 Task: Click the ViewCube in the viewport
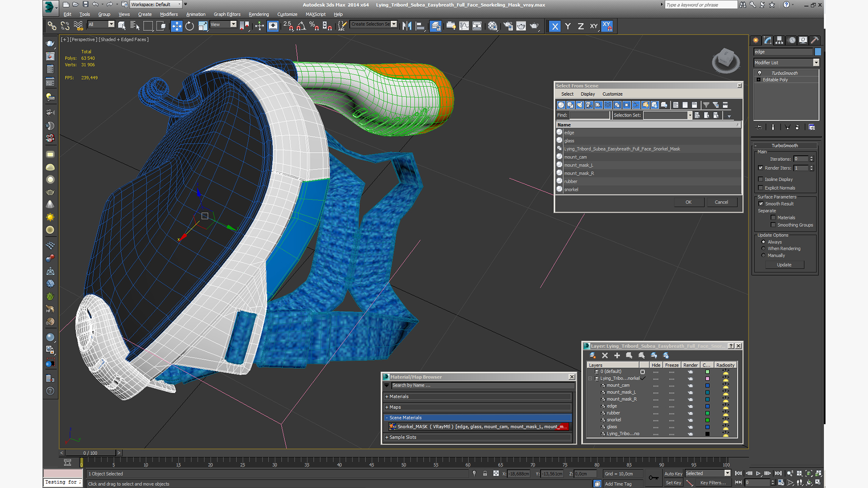[726, 60]
